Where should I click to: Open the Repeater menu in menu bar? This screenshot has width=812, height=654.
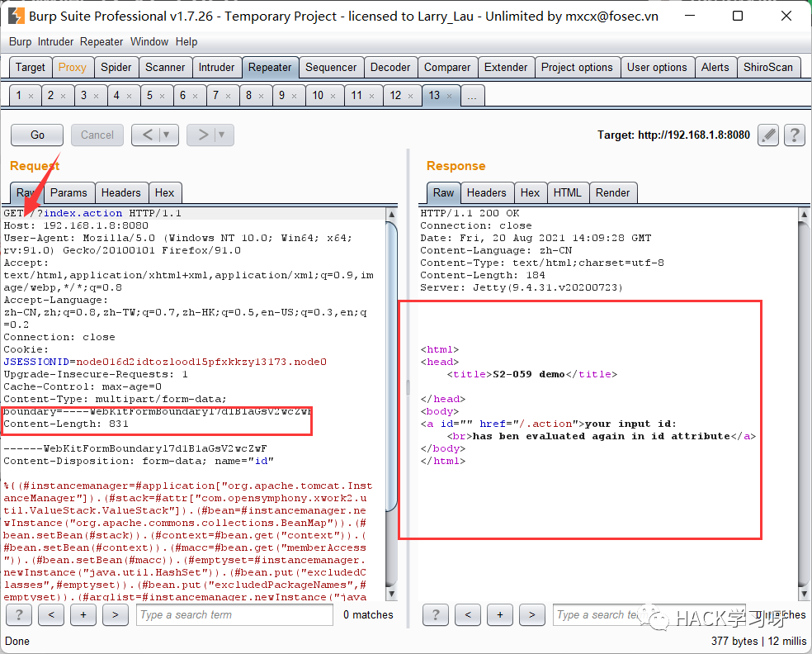[x=101, y=41]
